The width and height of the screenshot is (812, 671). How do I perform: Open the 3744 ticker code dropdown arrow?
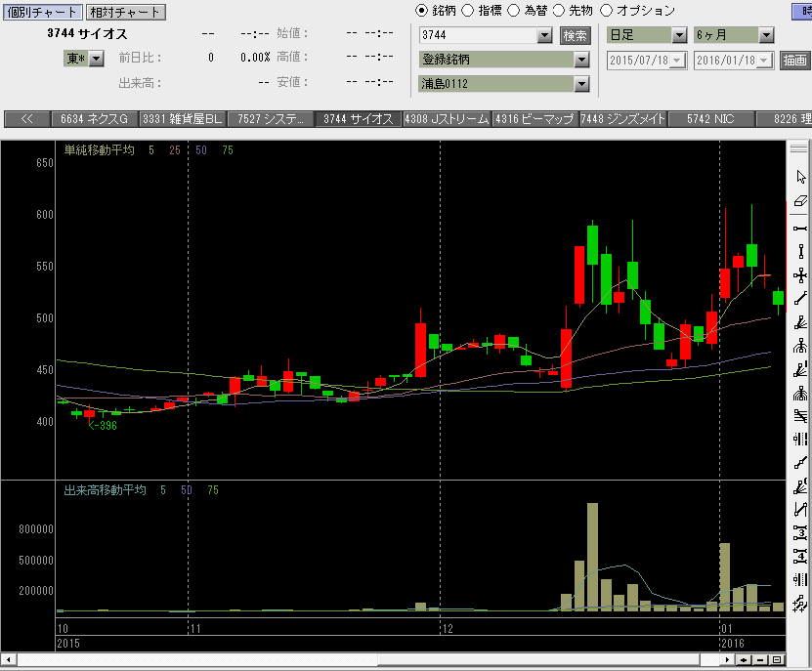[544, 35]
